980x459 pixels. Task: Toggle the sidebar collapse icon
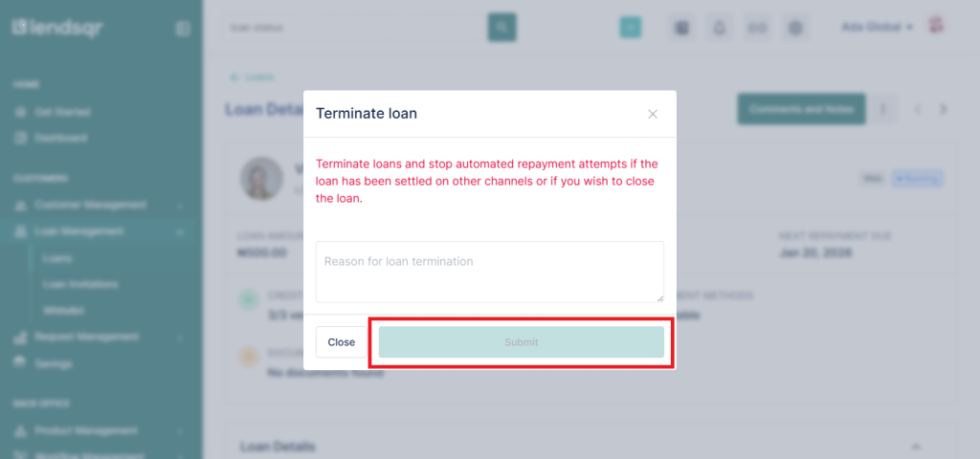point(183,29)
